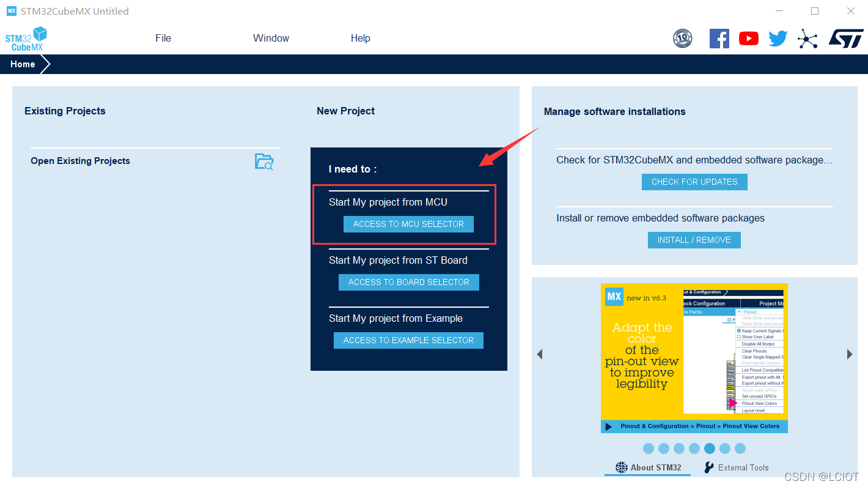Screen dimensions: 868x487
Task: Select the fifth highlighted carousel dot
Action: (x=710, y=448)
